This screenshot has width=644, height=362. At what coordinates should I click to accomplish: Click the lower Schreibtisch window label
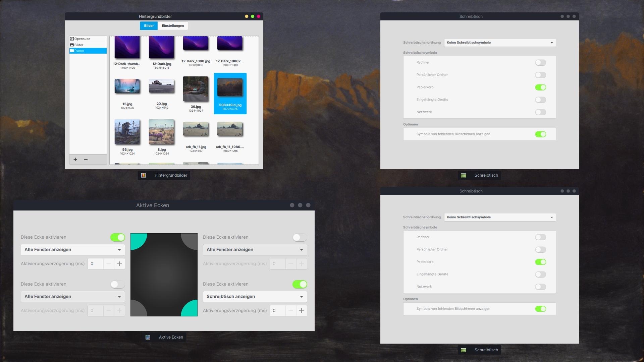486,350
